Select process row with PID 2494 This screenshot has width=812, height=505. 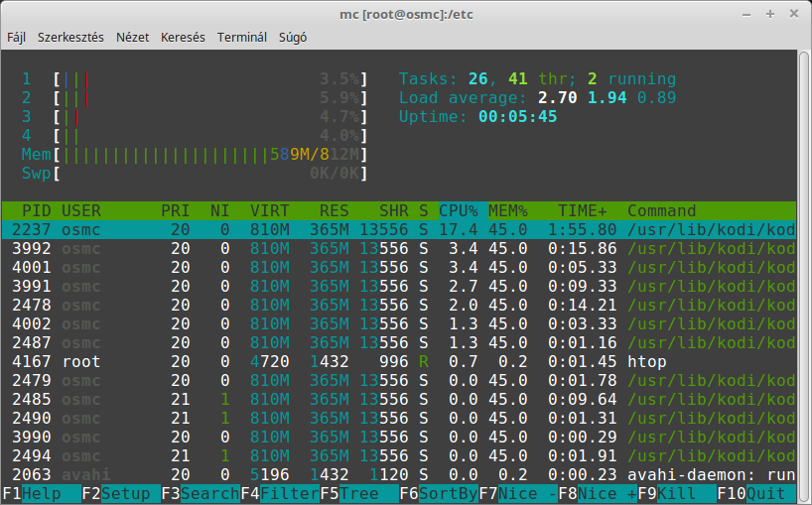click(x=399, y=455)
